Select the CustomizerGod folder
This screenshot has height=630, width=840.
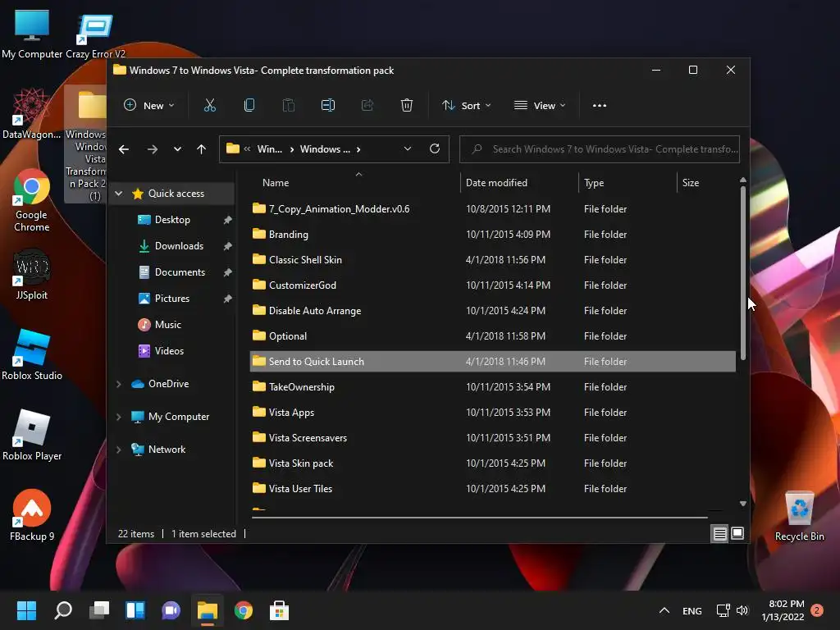point(492,285)
